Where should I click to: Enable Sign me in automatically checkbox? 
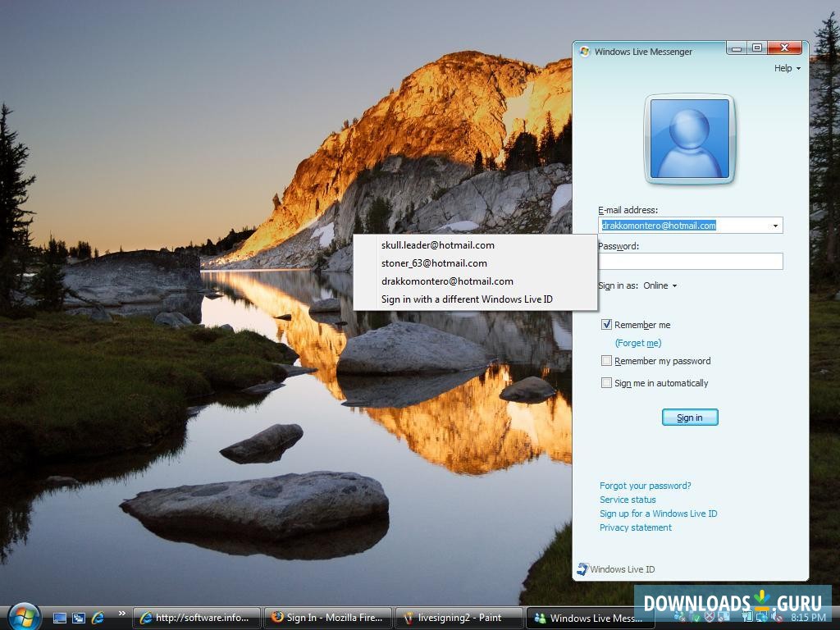coord(607,383)
